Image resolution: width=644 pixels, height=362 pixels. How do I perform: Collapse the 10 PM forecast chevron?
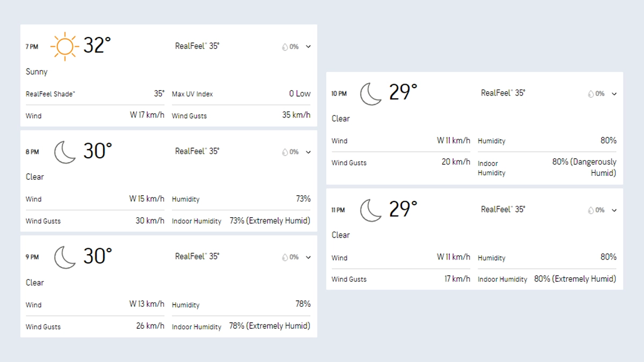pos(614,94)
